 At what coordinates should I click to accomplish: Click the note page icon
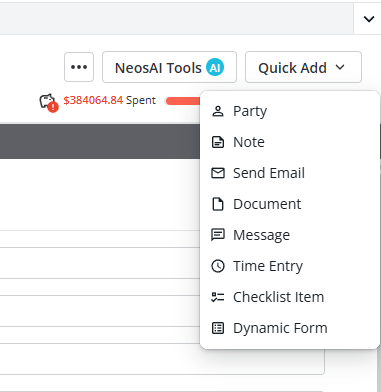pos(218,142)
